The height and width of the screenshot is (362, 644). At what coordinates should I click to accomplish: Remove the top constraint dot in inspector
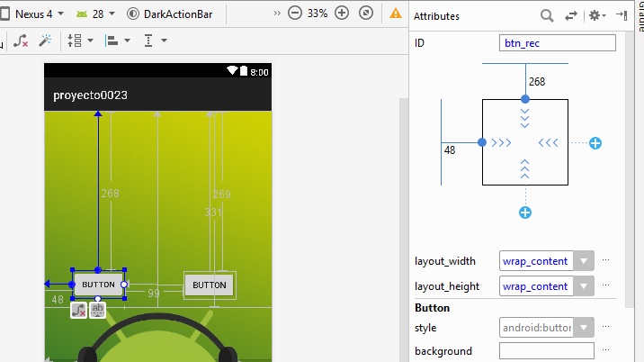tap(525, 99)
